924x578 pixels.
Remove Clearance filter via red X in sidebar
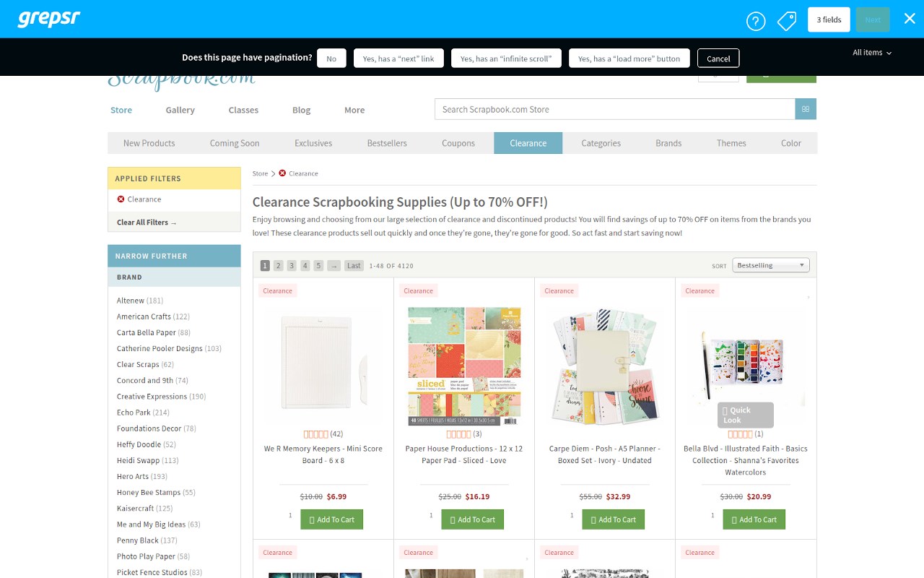(121, 199)
